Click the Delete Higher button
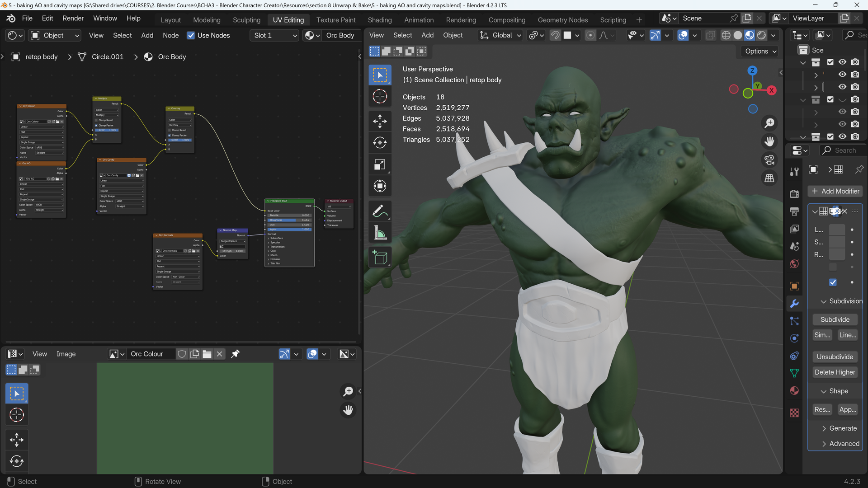Image resolution: width=868 pixels, height=488 pixels. (835, 372)
